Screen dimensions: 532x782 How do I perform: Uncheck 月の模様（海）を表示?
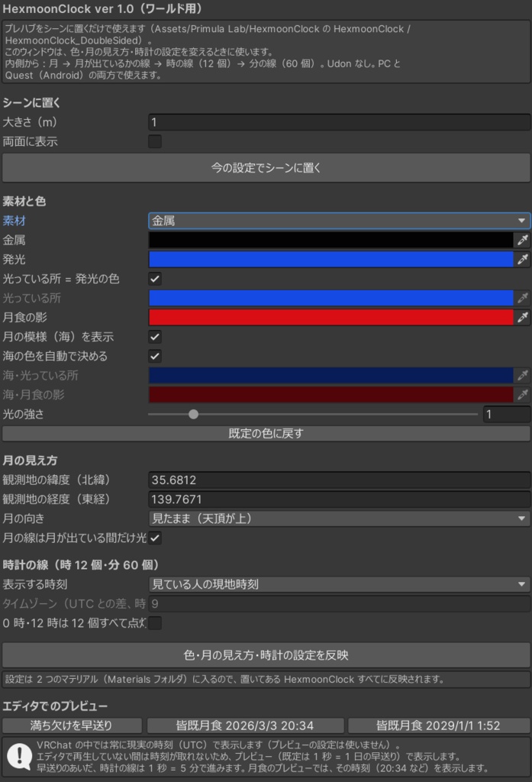(155, 337)
